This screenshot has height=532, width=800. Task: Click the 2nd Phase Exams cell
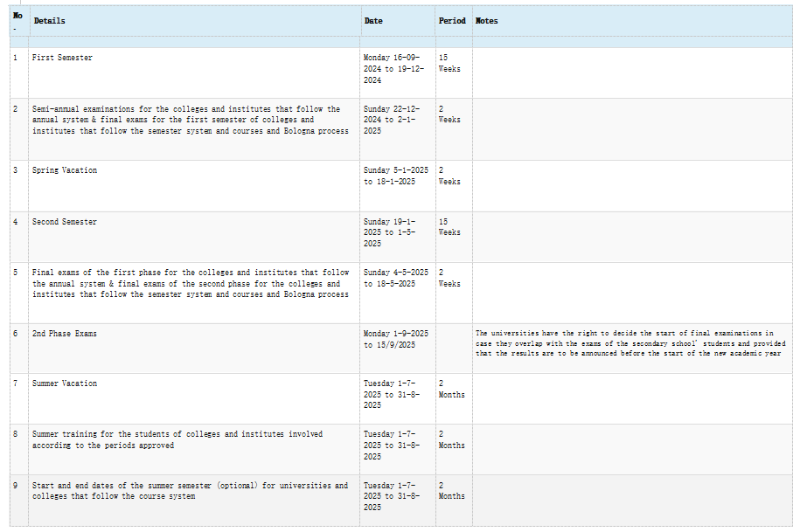click(x=65, y=334)
